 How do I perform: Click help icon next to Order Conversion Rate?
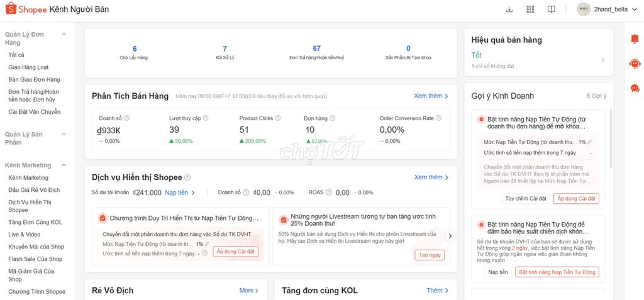(438, 118)
